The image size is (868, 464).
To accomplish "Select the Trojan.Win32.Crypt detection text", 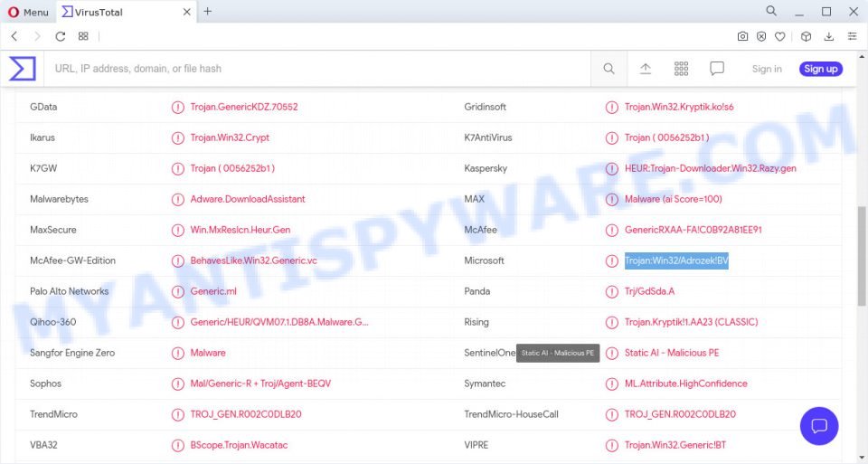I will [x=230, y=137].
